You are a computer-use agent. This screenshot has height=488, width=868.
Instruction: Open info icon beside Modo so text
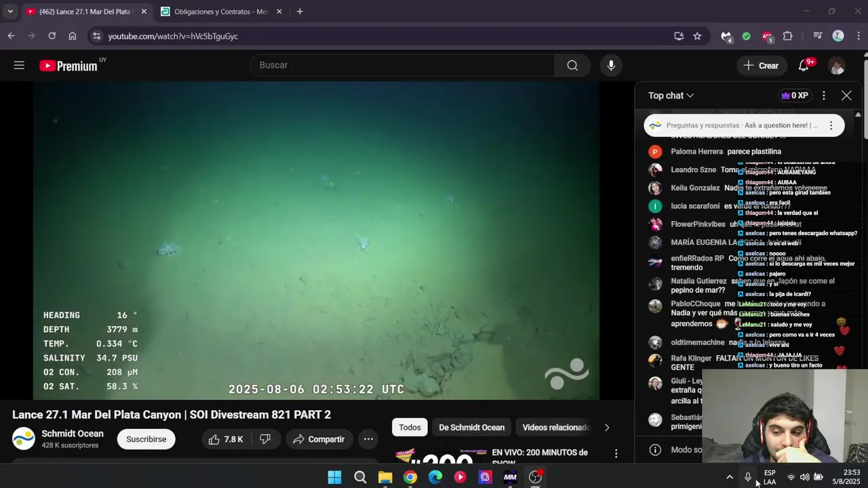pyautogui.click(x=655, y=449)
